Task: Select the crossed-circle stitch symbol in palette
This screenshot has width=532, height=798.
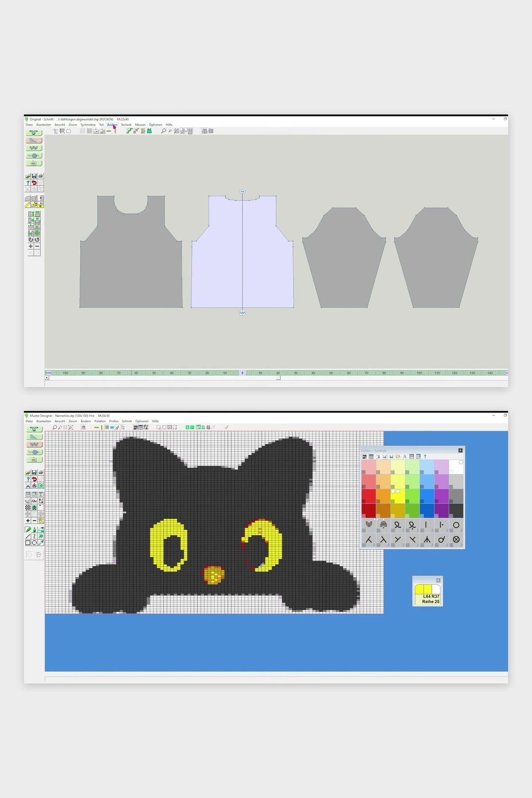Action: (456, 540)
